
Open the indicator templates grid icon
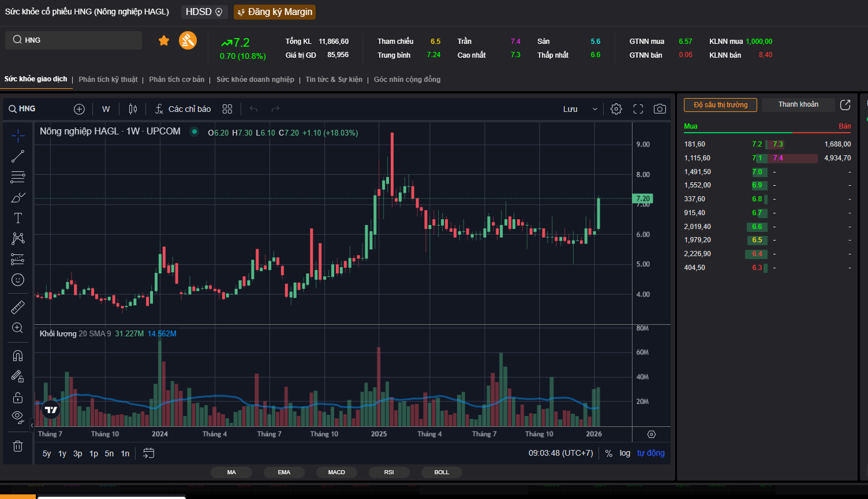(227, 109)
